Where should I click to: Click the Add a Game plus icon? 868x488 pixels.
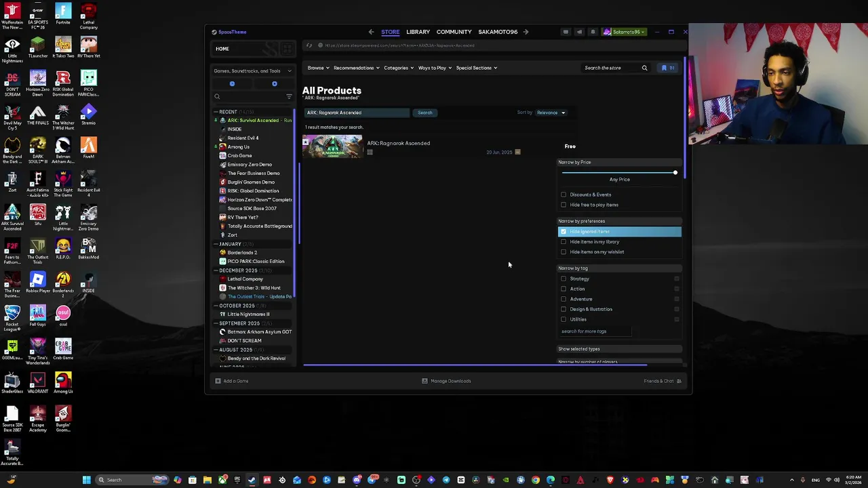[218, 381]
